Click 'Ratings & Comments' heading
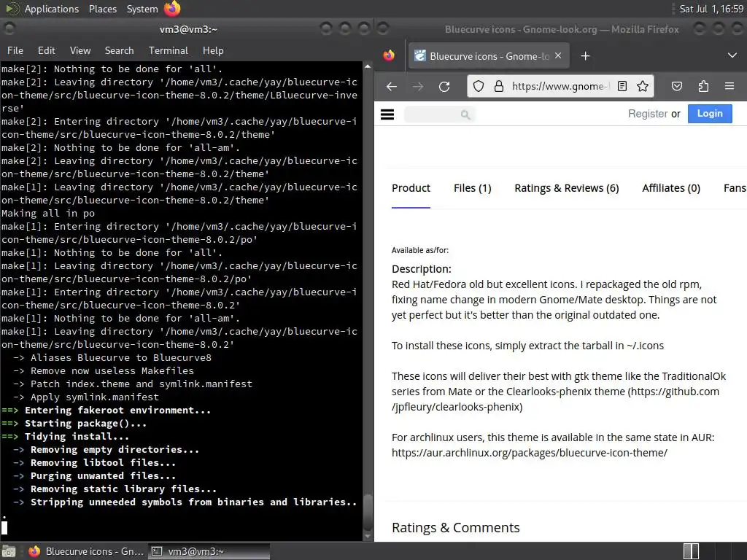 coord(455,528)
